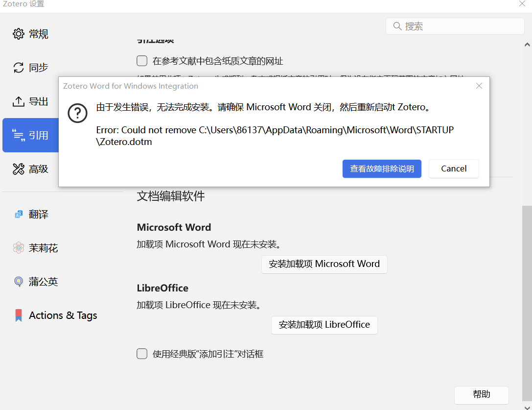
Task: Toggle 使用经典版"添加引注"对话框 checkbox
Action: [142, 354]
